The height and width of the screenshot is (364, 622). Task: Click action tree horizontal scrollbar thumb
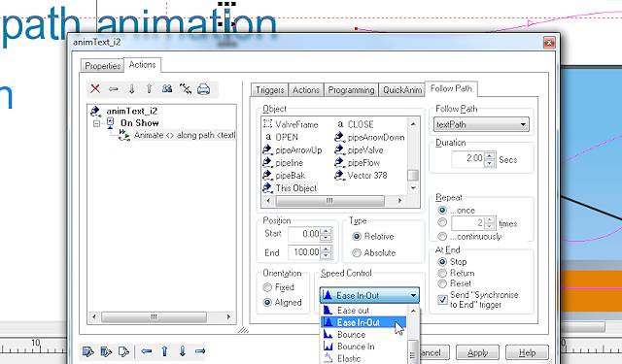tap(154, 316)
